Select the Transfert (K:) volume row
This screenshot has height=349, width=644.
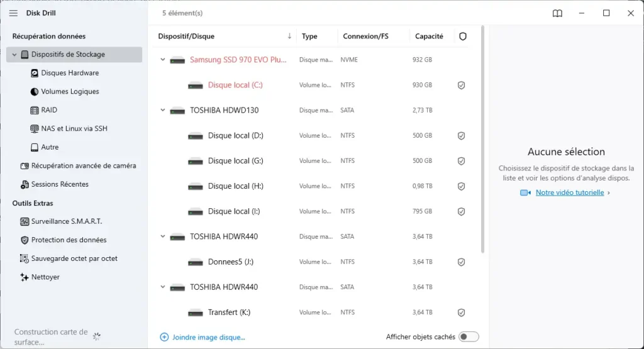(x=314, y=313)
